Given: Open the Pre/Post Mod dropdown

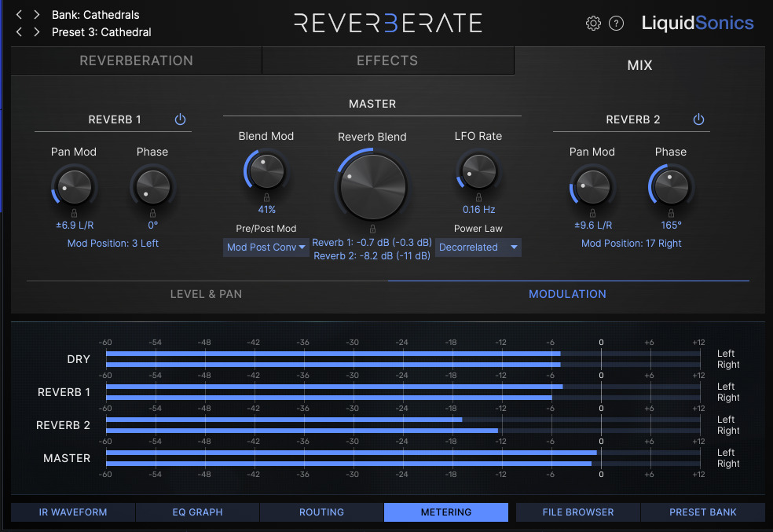Looking at the screenshot, I should click(266, 247).
